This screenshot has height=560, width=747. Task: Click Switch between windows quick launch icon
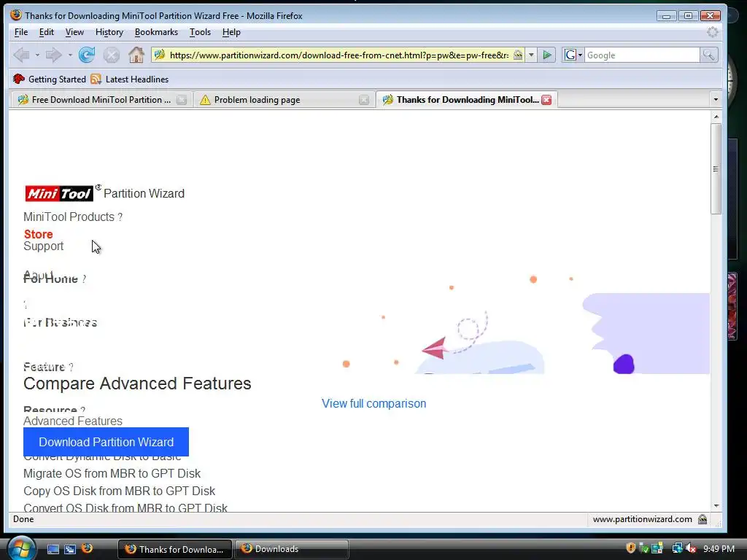[x=70, y=549]
